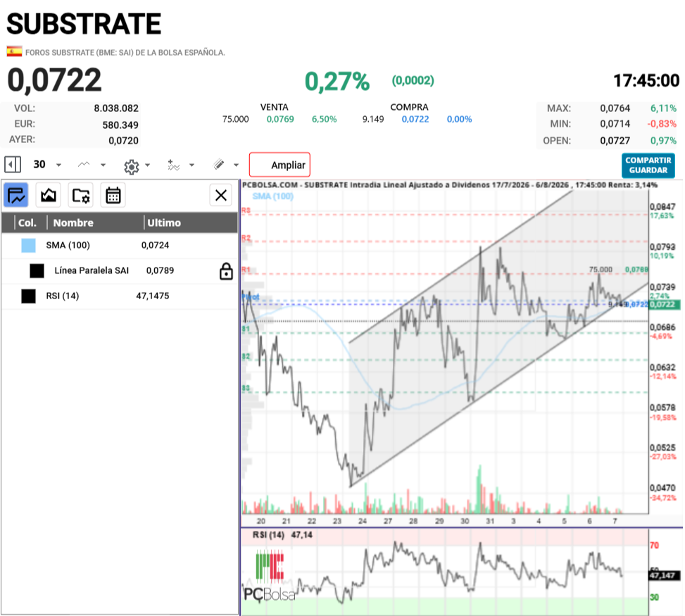Click the OPEN value 0,0727

tap(615, 141)
